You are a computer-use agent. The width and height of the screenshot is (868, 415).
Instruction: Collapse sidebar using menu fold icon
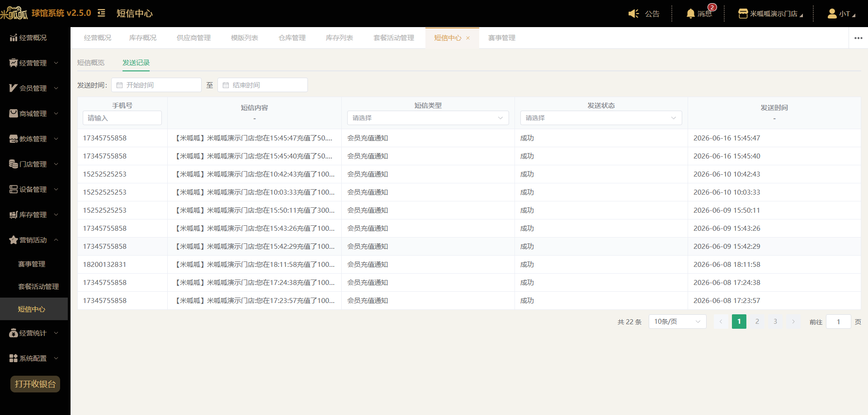(101, 13)
